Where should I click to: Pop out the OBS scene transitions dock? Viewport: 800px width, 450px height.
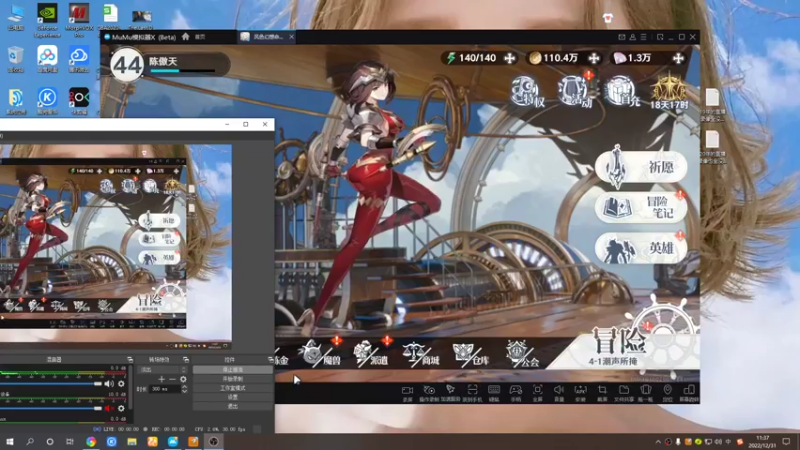pyautogui.click(x=186, y=360)
